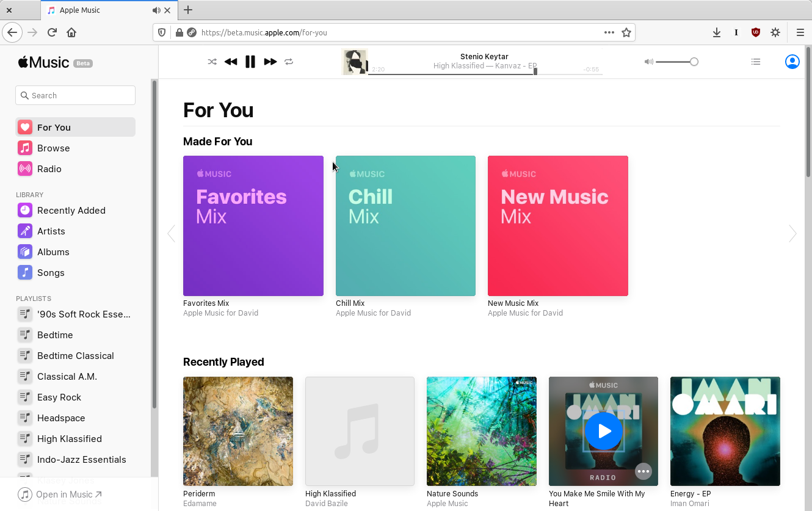Image resolution: width=812 pixels, height=511 pixels.
Task: Open Bedtime Classical playlist
Action: [75, 355]
